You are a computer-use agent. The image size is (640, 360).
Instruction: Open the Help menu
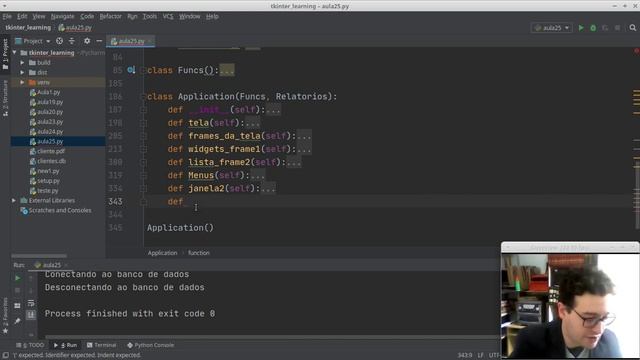point(212,16)
